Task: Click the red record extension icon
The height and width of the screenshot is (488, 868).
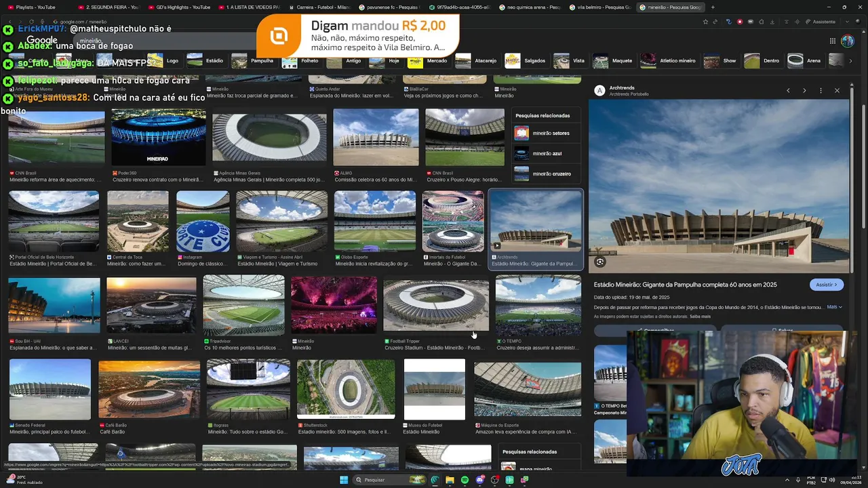Action: [x=741, y=22]
